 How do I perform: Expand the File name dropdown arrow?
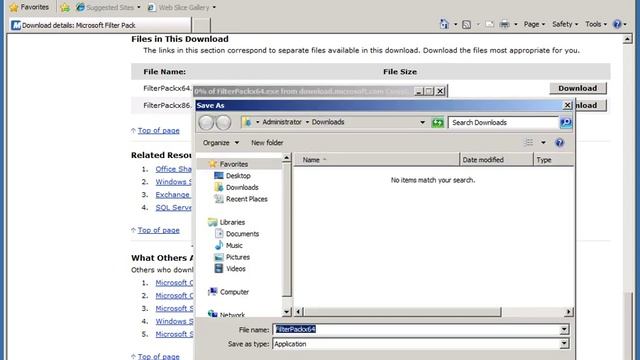point(564,329)
